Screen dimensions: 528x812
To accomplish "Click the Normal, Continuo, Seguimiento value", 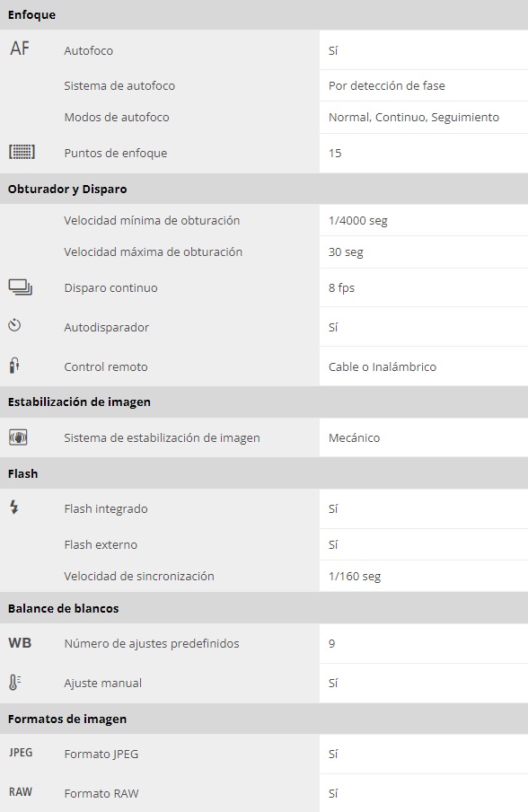I will [x=414, y=117].
